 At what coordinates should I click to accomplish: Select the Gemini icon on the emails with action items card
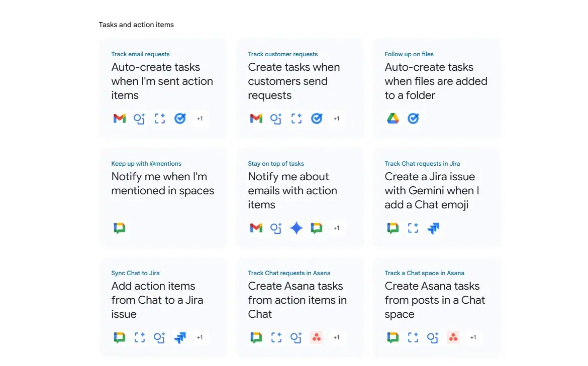tap(296, 228)
